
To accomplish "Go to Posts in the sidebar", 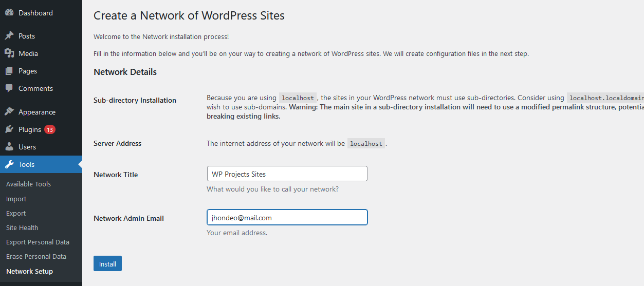I will 41,36.
